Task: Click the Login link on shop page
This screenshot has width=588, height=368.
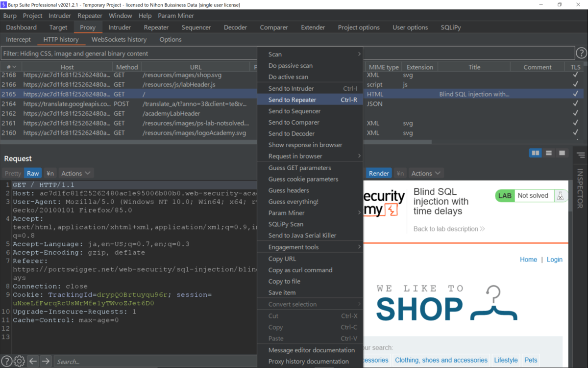Action: pos(555,260)
